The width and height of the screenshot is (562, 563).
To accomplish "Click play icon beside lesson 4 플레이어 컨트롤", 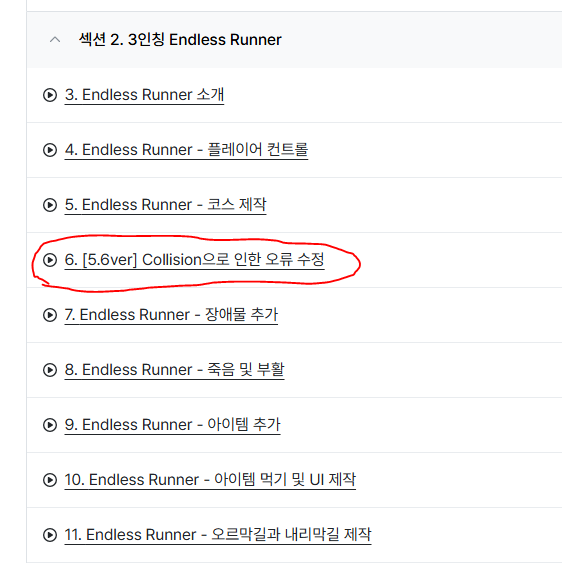I will 50,150.
